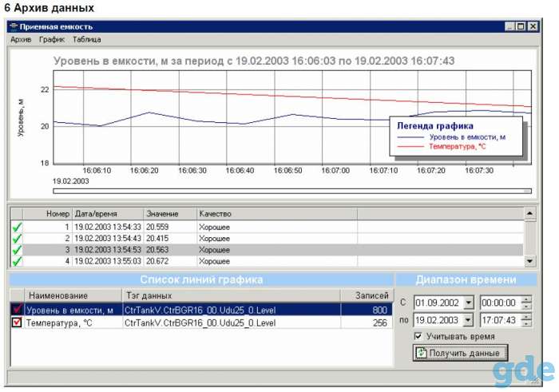The width and height of the screenshot is (559, 392).
Task: Click the chart horizontal scroll bar
Action: [292, 192]
